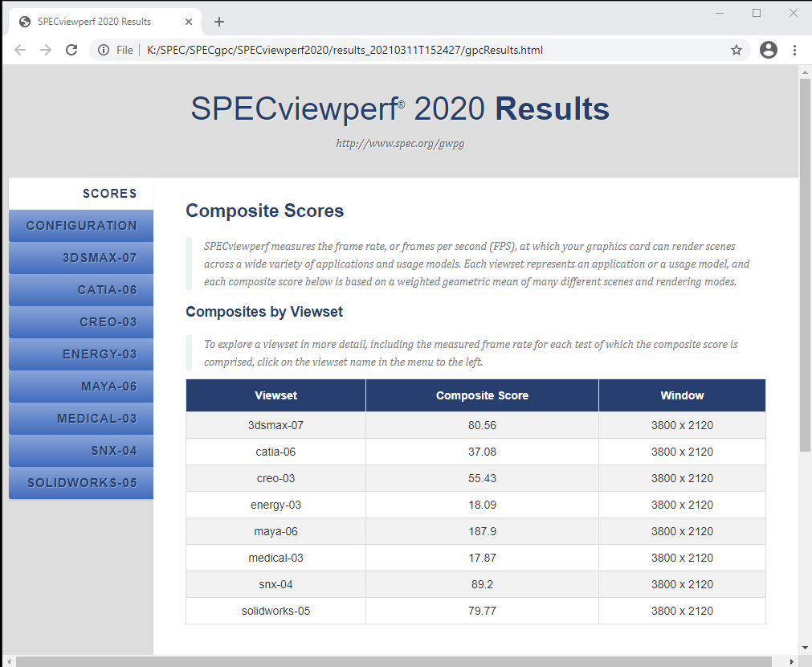
Task: Click the Composites by Viewset heading
Action: [264, 312]
